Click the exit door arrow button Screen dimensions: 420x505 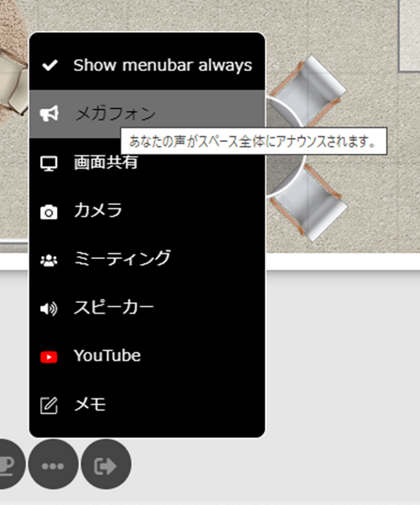tap(106, 465)
